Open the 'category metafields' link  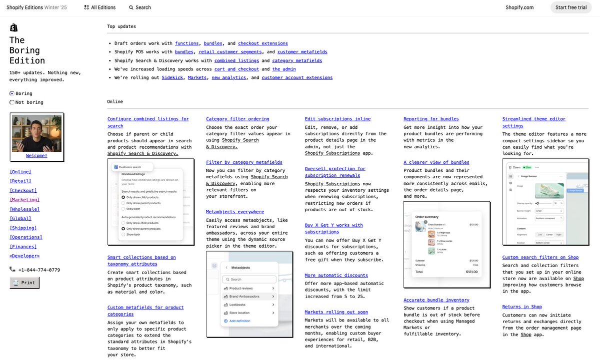[x=297, y=60]
